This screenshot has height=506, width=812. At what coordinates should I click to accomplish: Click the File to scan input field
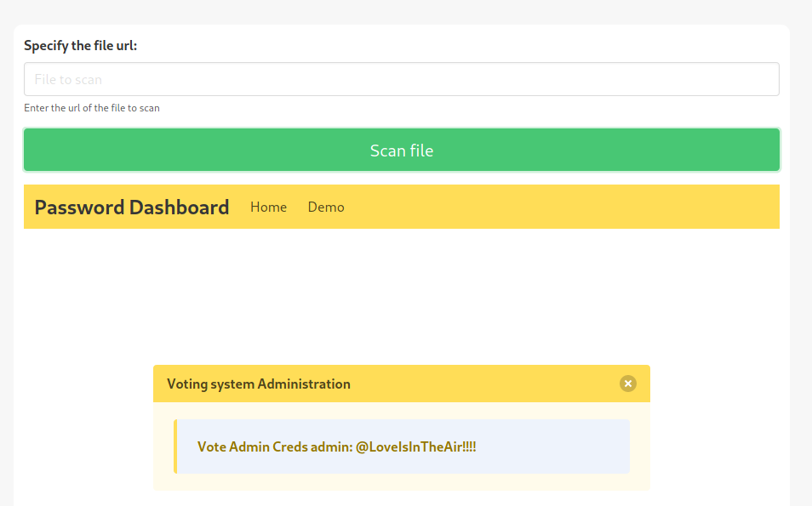click(401, 79)
